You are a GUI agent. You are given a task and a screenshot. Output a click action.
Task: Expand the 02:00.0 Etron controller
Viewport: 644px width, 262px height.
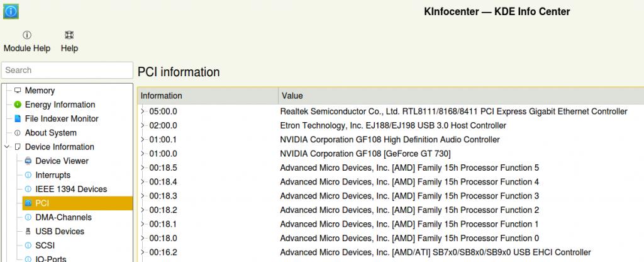click(x=143, y=125)
